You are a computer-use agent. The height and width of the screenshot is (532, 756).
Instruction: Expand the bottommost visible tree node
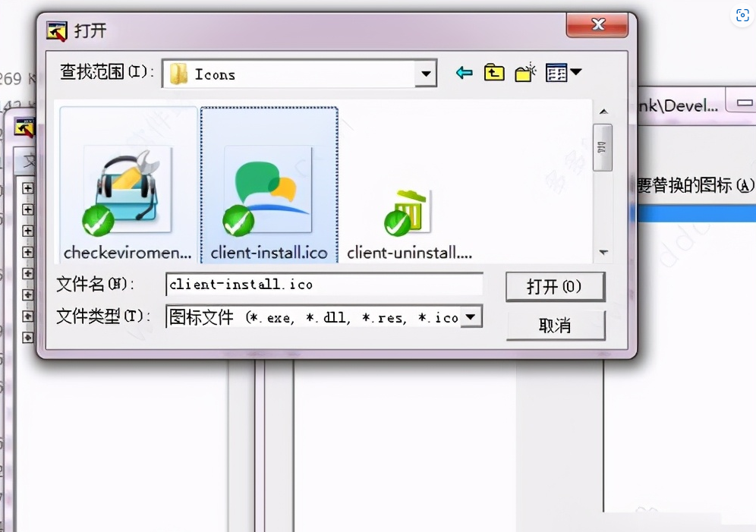(28, 336)
